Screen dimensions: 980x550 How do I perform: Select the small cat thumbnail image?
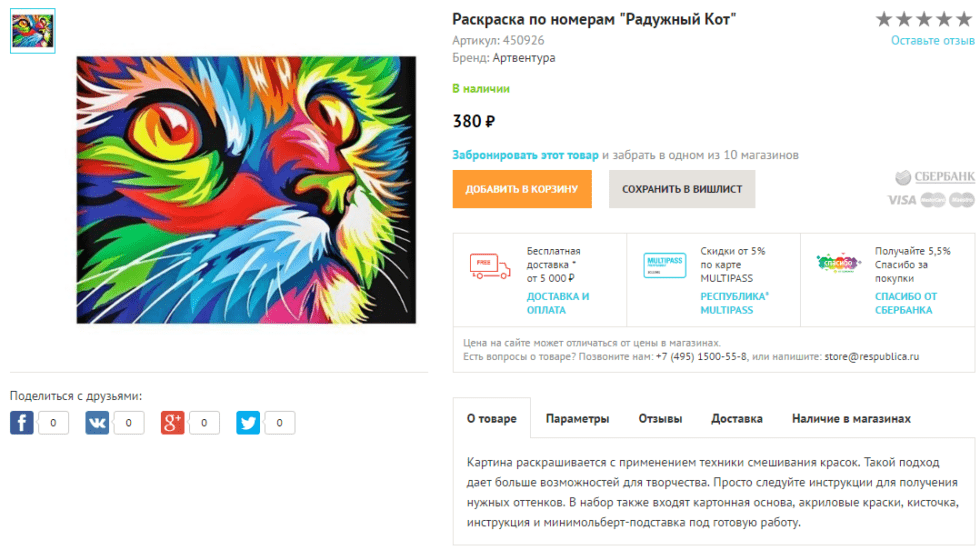coord(33,31)
